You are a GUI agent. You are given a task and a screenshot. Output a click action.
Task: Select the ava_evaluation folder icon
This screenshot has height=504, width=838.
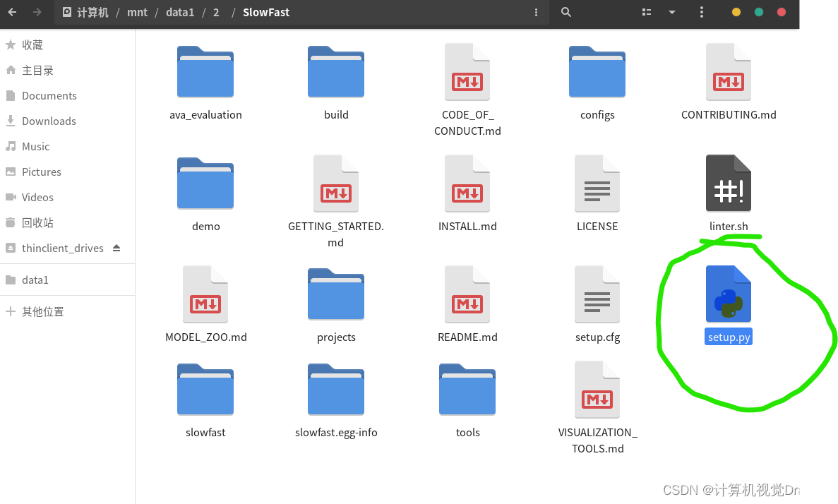(x=205, y=71)
